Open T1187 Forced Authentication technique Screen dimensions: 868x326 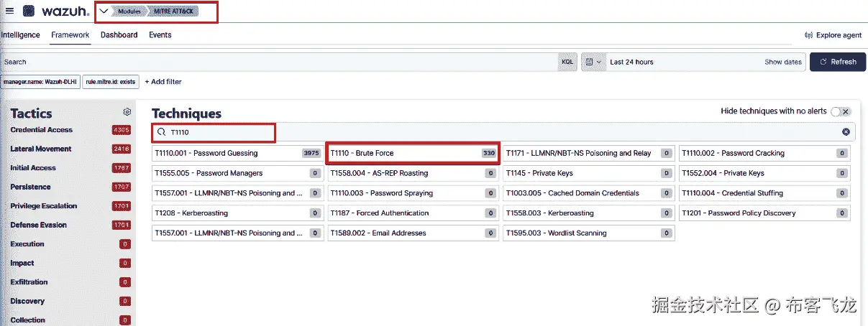pos(413,213)
